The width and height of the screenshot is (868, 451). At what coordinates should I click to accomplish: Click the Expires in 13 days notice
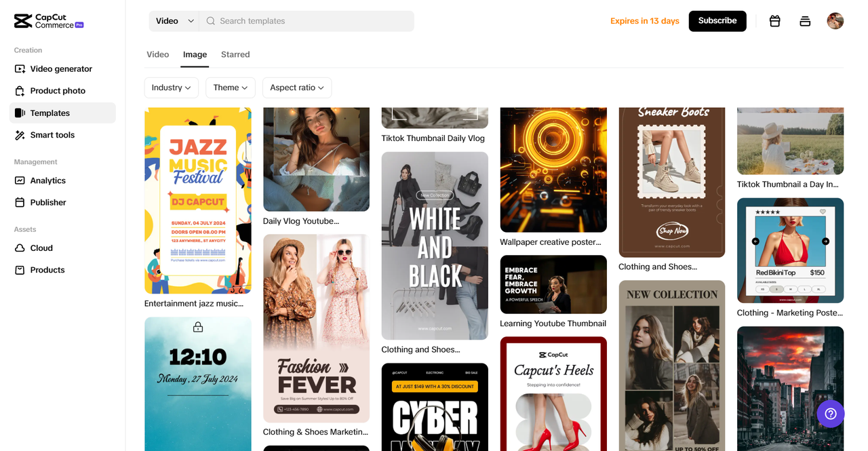click(645, 21)
